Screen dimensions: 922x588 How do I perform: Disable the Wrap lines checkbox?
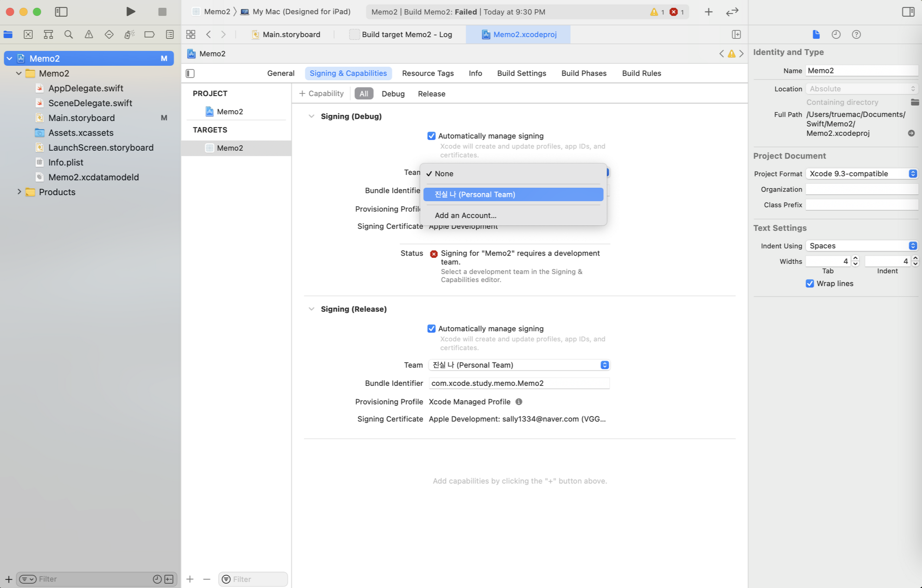click(810, 283)
